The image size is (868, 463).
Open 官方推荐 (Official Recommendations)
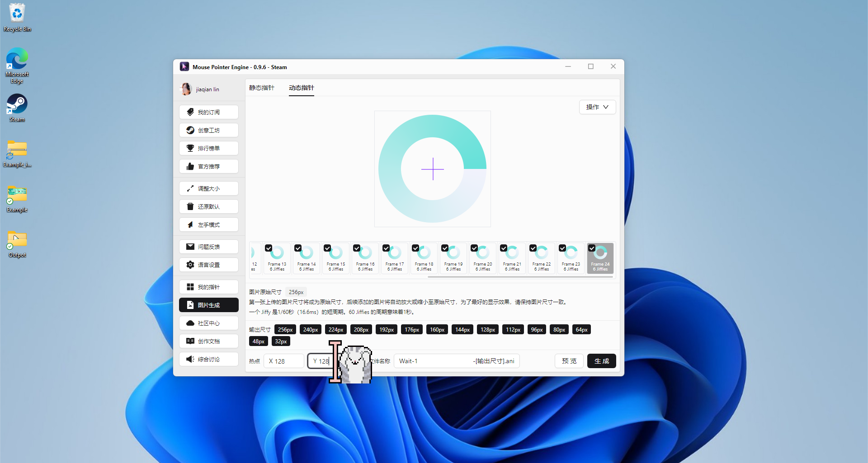pyautogui.click(x=208, y=166)
